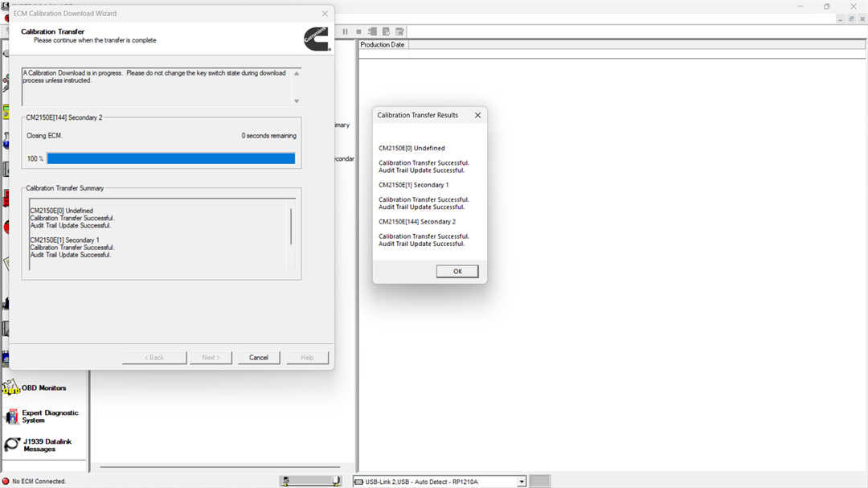Viewport: 868px width, 488px height.
Task: Restore down the main application window
Action: (x=826, y=6)
